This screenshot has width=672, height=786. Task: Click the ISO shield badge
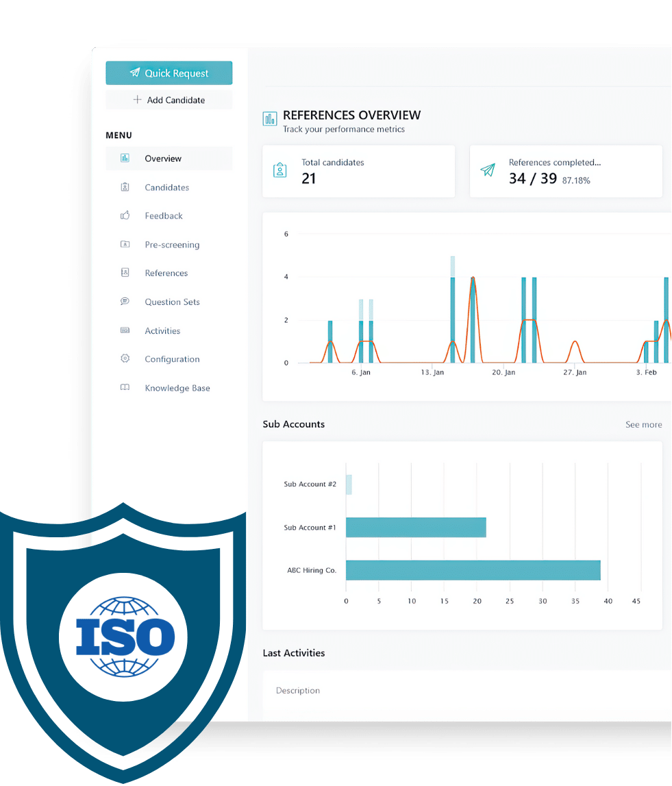(123, 643)
